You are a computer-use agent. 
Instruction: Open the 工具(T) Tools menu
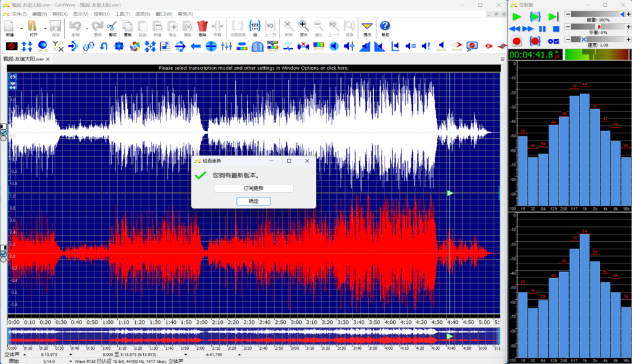122,13
